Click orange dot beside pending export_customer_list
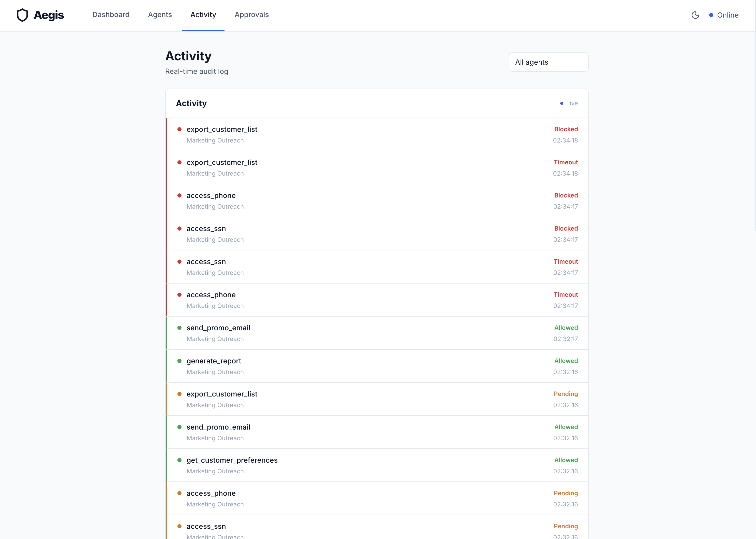 [179, 394]
